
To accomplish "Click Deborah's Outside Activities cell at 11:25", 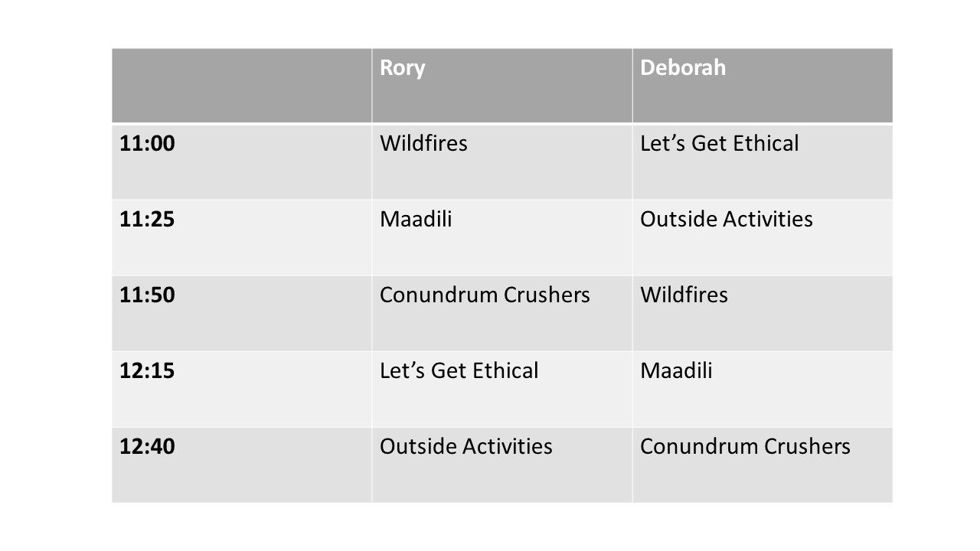I will tap(763, 237).
